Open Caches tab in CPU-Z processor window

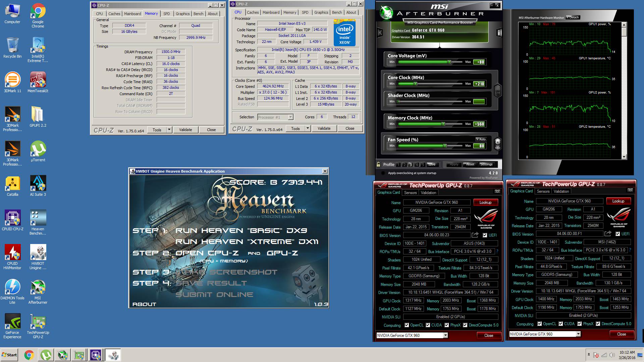(x=253, y=12)
